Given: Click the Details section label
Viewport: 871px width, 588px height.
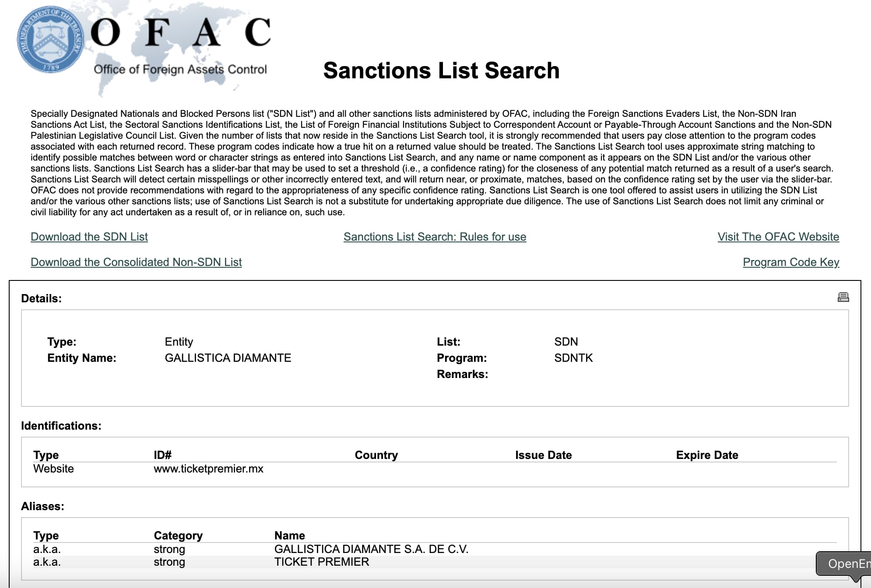Looking at the screenshot, I should point(41,297).
